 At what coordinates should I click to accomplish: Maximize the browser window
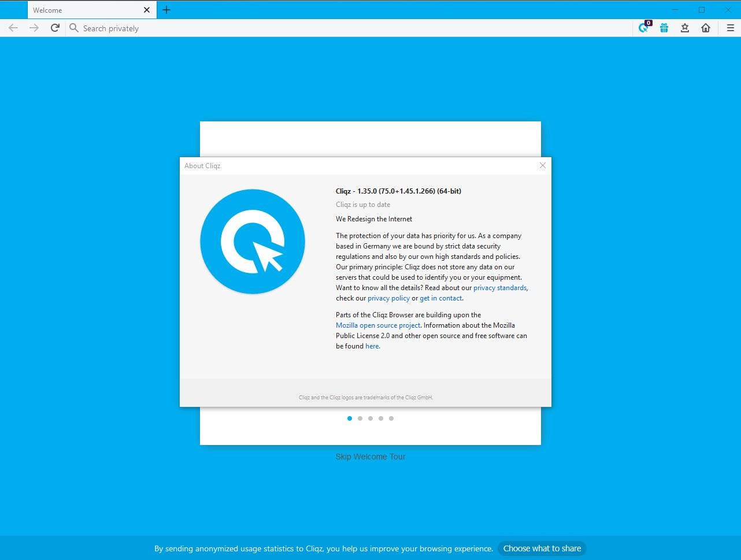pyautogui.click(x=702, y=10)
